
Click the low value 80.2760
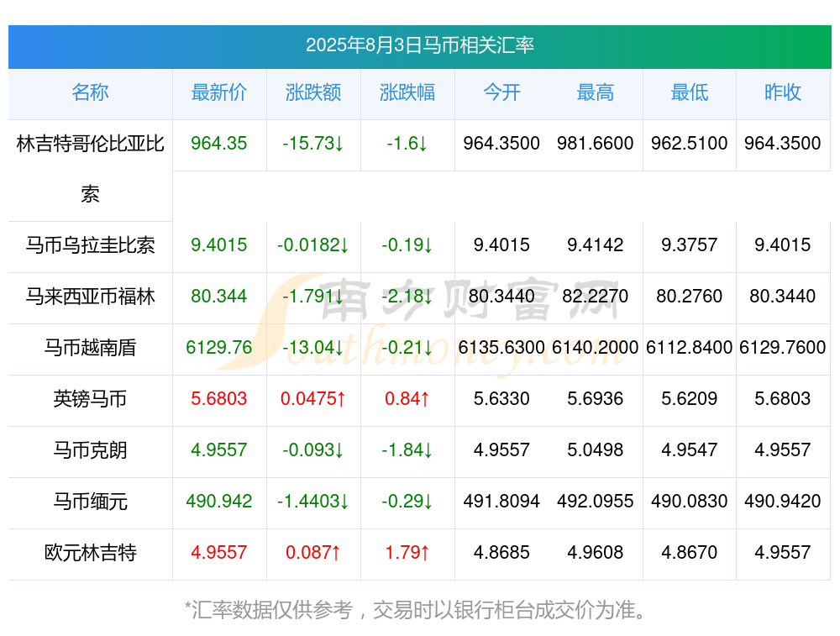pos(690,297)
